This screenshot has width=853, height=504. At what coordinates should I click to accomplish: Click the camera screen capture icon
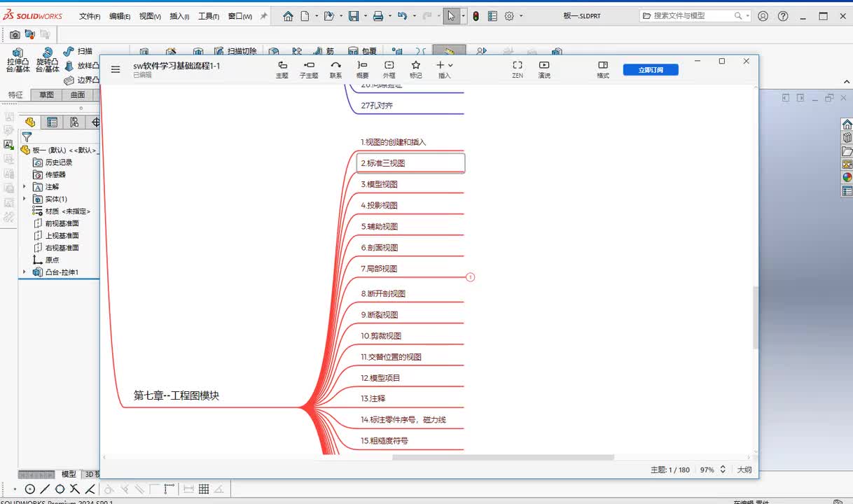click(14, 34)
